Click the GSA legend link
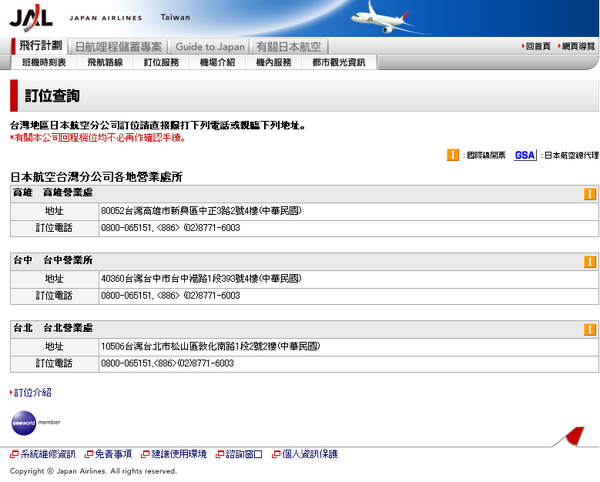Image resolution: width=600 pixels, height=482 pixels. [x=525, y=155]
